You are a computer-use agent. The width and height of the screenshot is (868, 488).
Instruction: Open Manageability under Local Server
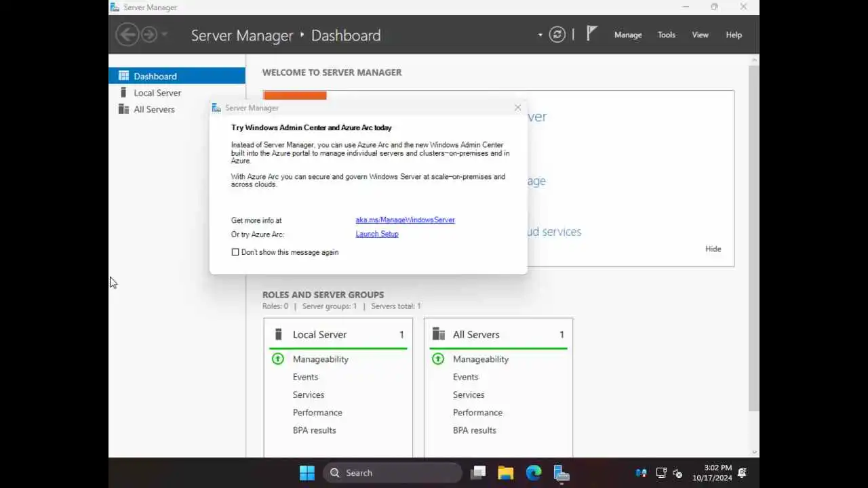(321, 359)
